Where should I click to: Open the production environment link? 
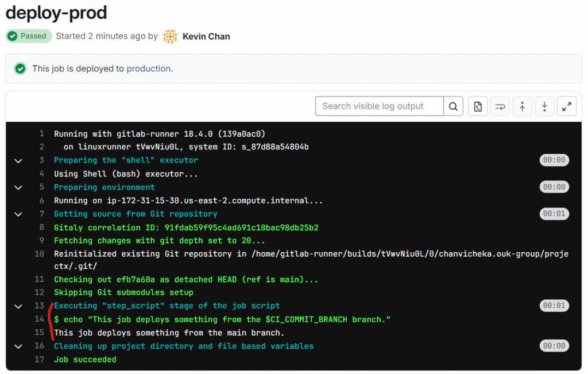click(x=148, y=69)
